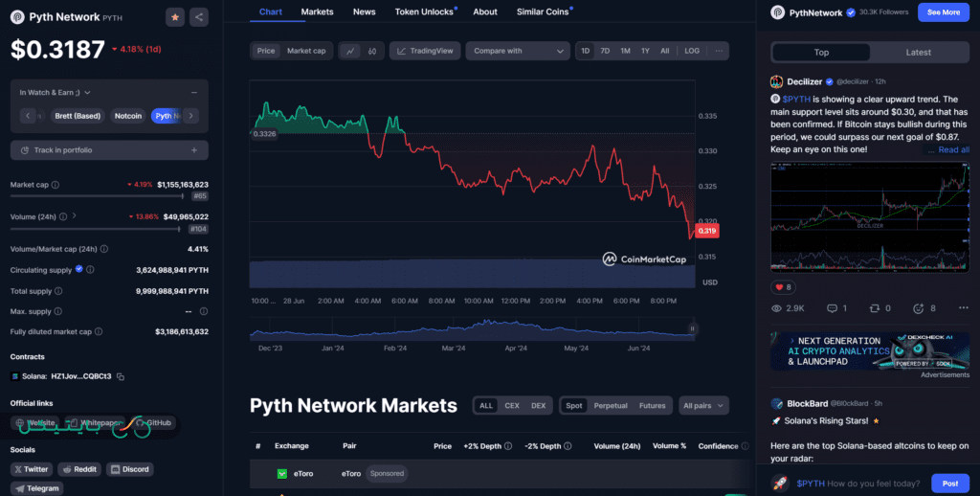The width and height of the screenshot is (980, 496).
Task: Switch chart to Market cap view
Action: [306, 52]
